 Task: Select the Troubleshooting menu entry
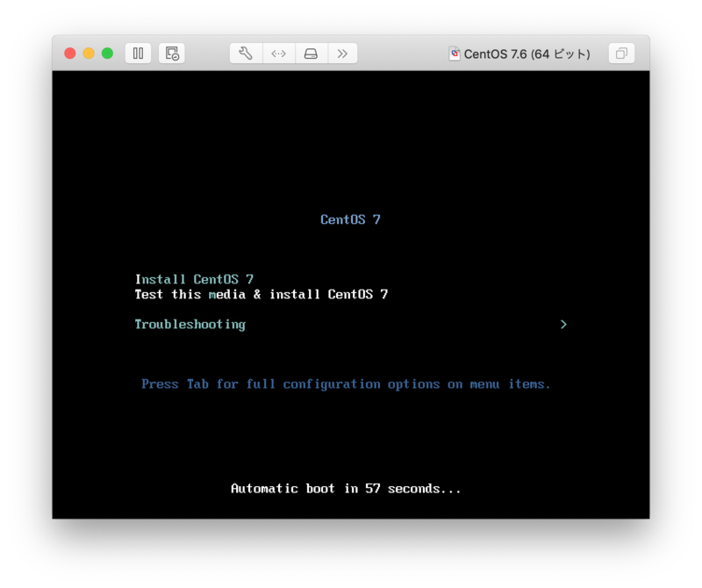coord(190,325)
